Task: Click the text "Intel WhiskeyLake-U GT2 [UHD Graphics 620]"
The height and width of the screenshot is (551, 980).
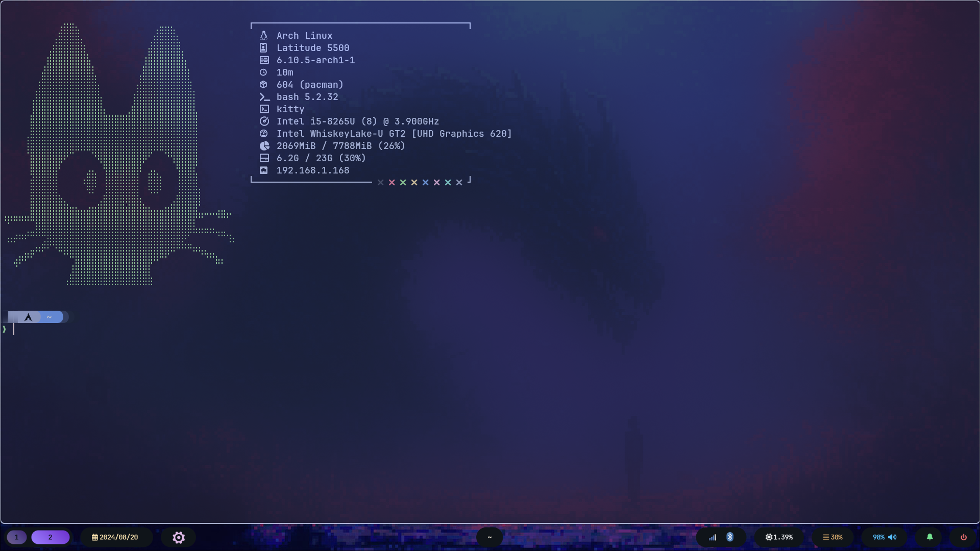Action: pyautogui.click(x=394, y=134)
